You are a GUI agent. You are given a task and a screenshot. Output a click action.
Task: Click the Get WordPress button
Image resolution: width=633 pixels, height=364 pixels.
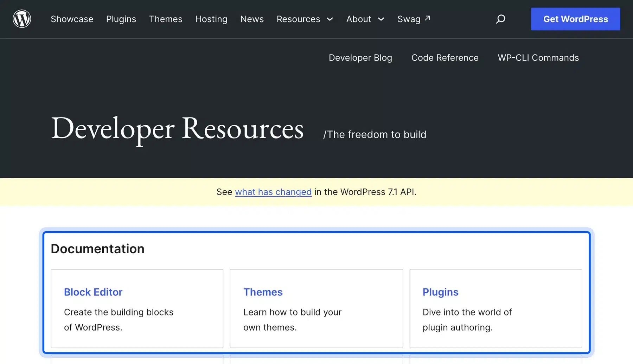575,19
